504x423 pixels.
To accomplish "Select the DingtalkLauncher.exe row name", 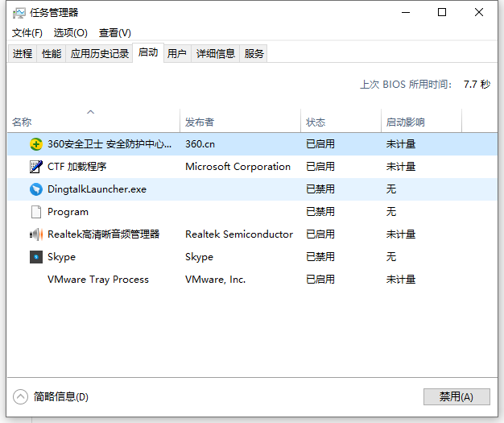I will (x=97, y=189).
